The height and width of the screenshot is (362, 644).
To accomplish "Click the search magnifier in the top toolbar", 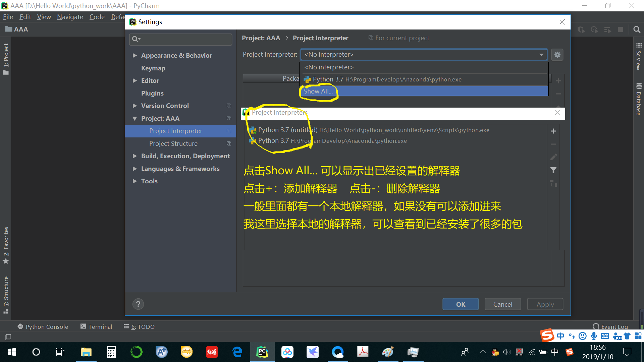I will click(637, 29).
